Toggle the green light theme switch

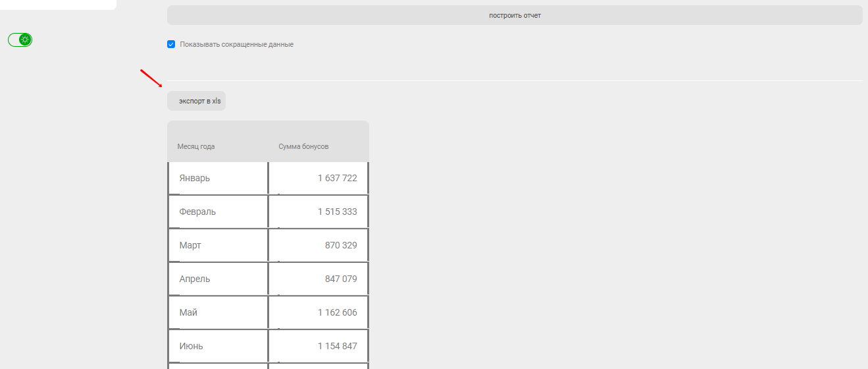tap(20, 40)
